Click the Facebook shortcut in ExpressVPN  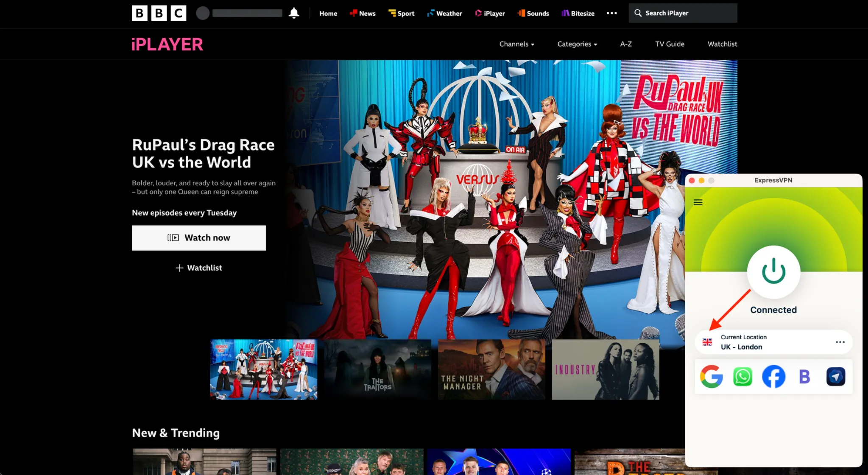click(773, 377)
